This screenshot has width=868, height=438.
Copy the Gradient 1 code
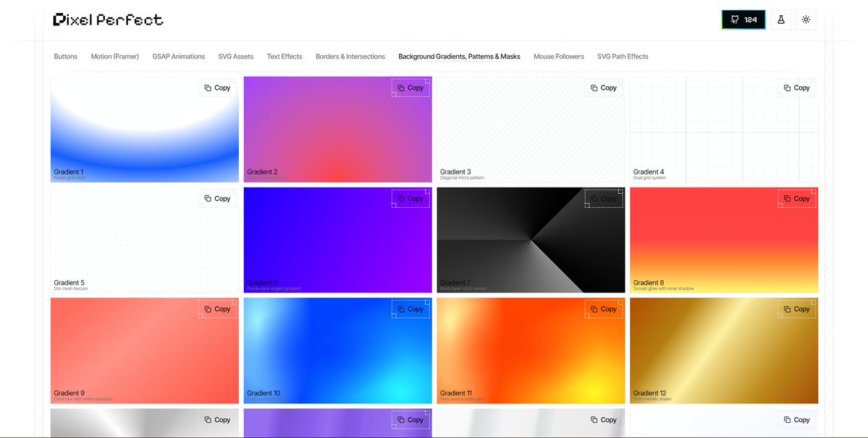pos(217,88)
